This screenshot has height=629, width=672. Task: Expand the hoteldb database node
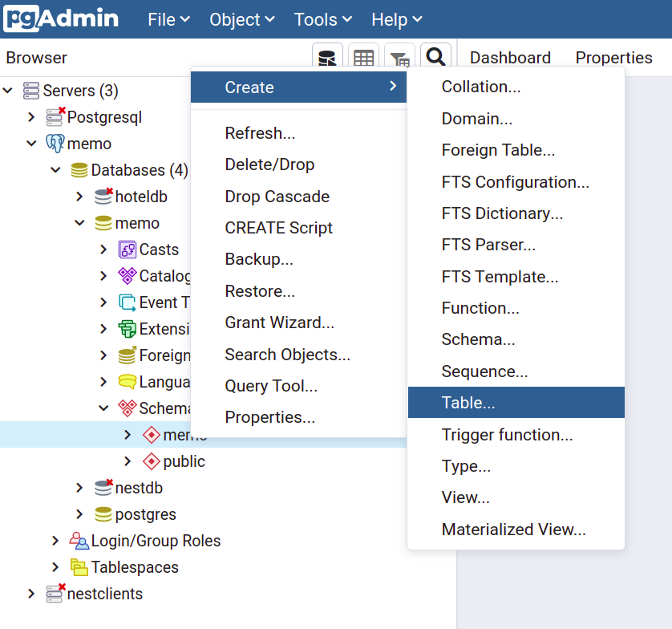click(x=79, y=197)
